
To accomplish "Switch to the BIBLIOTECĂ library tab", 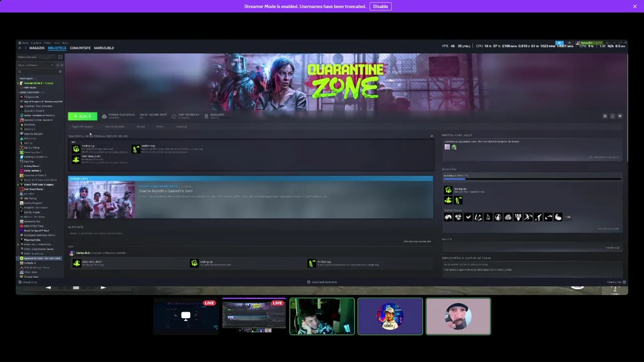I will pyautogui.click(x=57, y=48).
